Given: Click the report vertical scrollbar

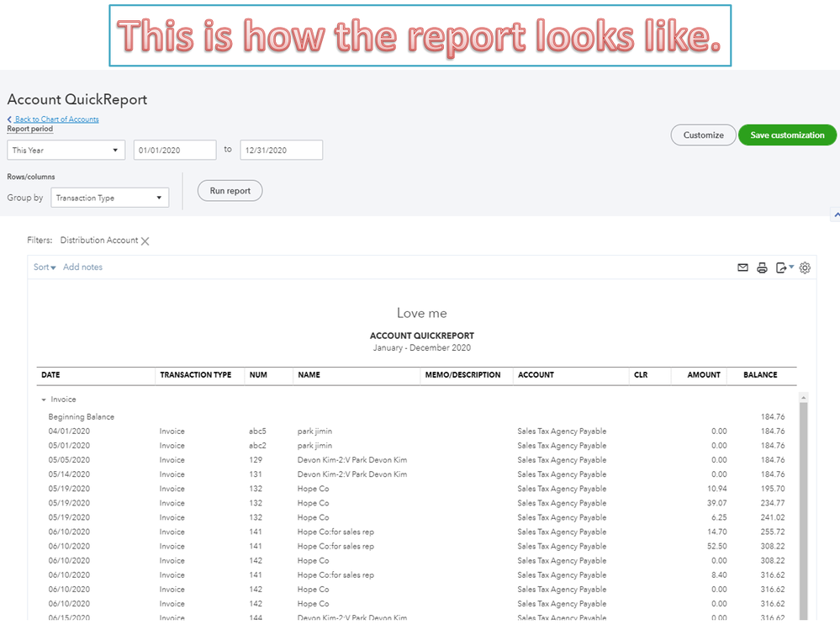Looking at the screenshot, I should tap(803, 506).
